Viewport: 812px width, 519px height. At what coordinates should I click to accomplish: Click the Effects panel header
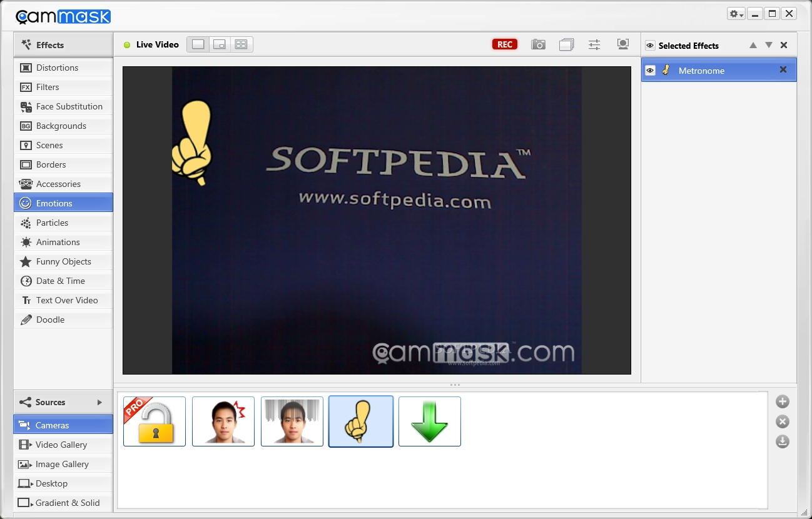click(x=63, y=44)
